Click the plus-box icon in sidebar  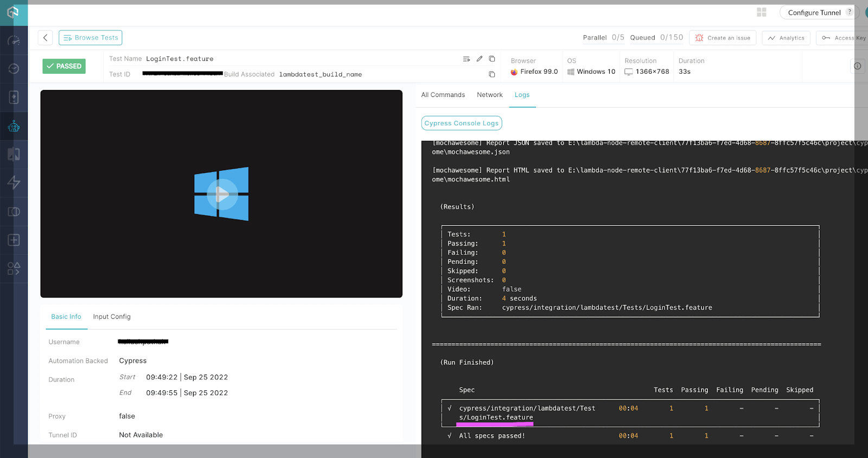point(14,240)
